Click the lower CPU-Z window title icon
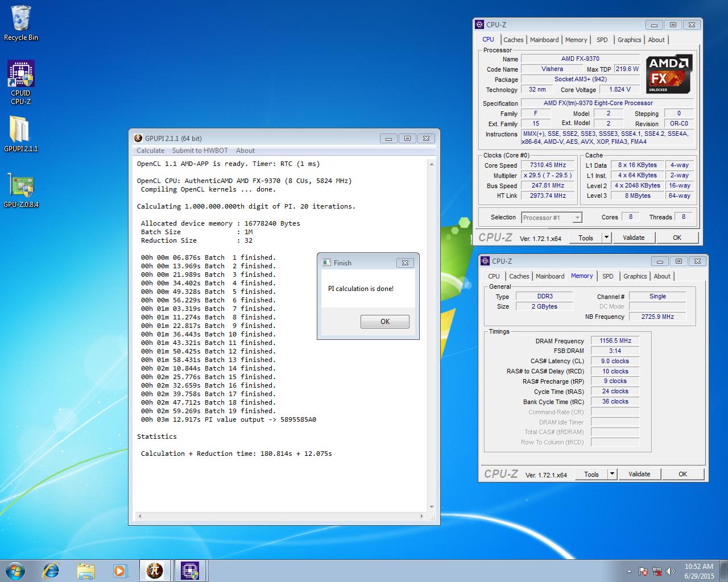This screenshot has height=582, width=728. [x=486, y=261]
